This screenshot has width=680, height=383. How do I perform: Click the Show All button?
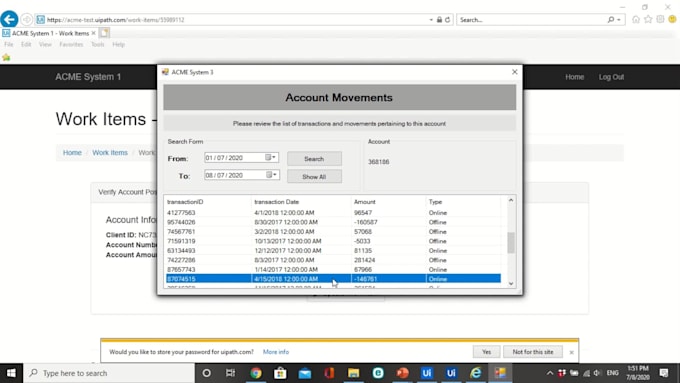tap(314, 177)
